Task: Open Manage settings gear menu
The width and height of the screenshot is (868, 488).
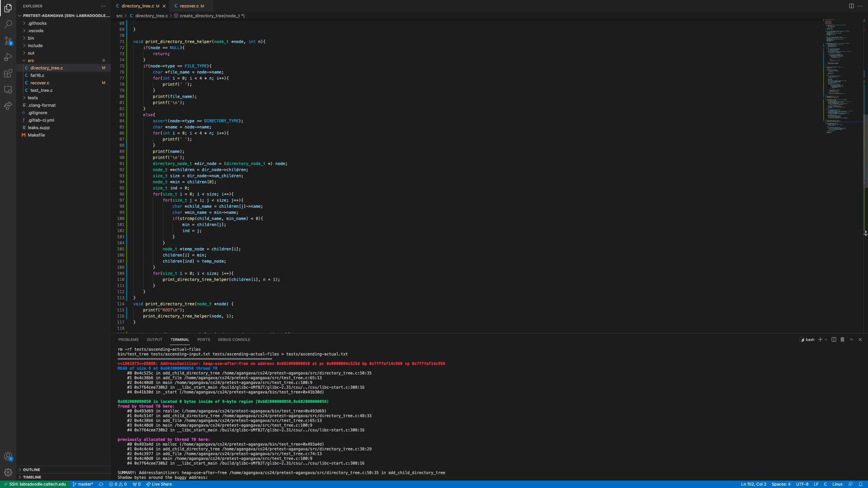Action: point(8,472)
